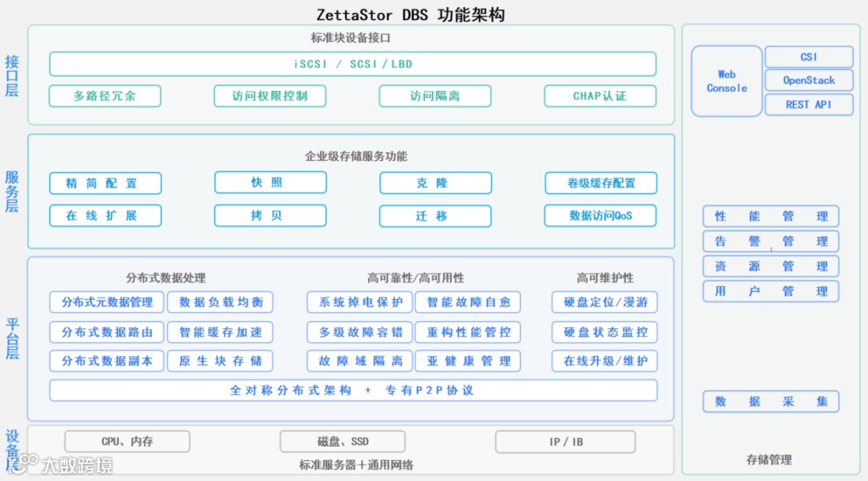Viewport: 868px width, 481px height.
Task: Click the 用户管理 box
Action: click(x=771, y=291)
